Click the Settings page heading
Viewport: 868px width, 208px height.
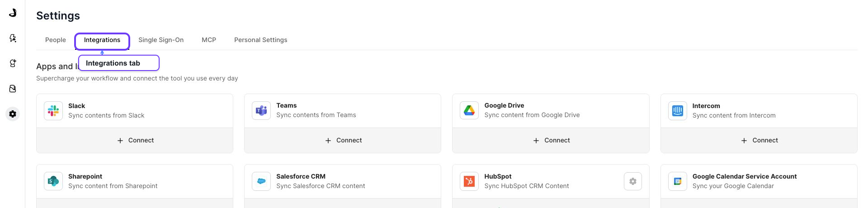[x=58, y=15]
